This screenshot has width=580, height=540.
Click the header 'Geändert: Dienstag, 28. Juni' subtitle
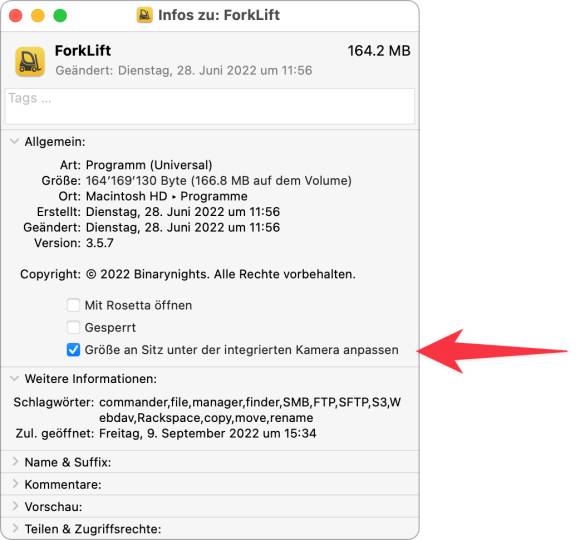coord(184,70)
